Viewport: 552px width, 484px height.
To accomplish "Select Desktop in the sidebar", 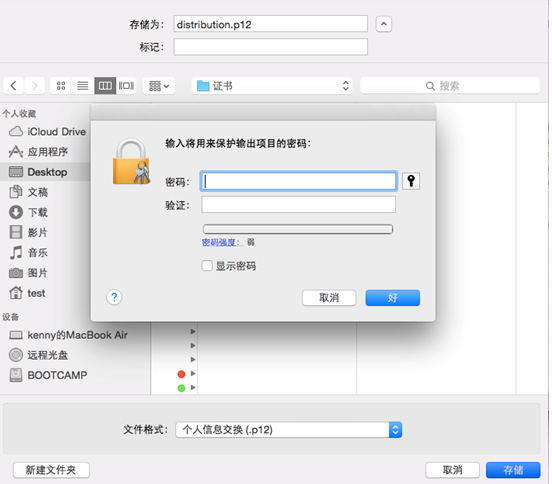I will coord(46,172).
